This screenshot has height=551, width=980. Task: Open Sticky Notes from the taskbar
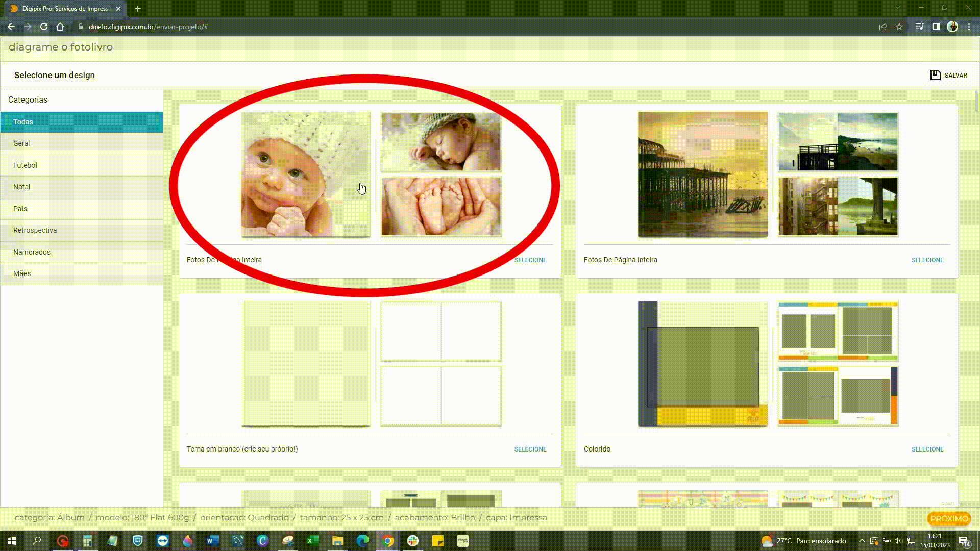(438, 541)
